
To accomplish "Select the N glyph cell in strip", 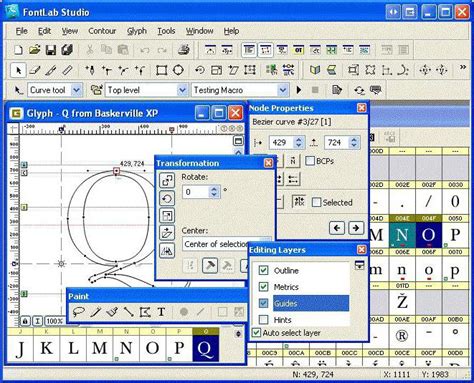I will click(x=126, y=345).
